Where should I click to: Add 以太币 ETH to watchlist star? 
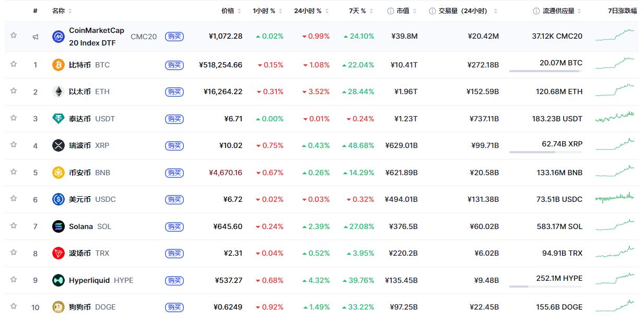pyautogui.click(x=14, y=90)
